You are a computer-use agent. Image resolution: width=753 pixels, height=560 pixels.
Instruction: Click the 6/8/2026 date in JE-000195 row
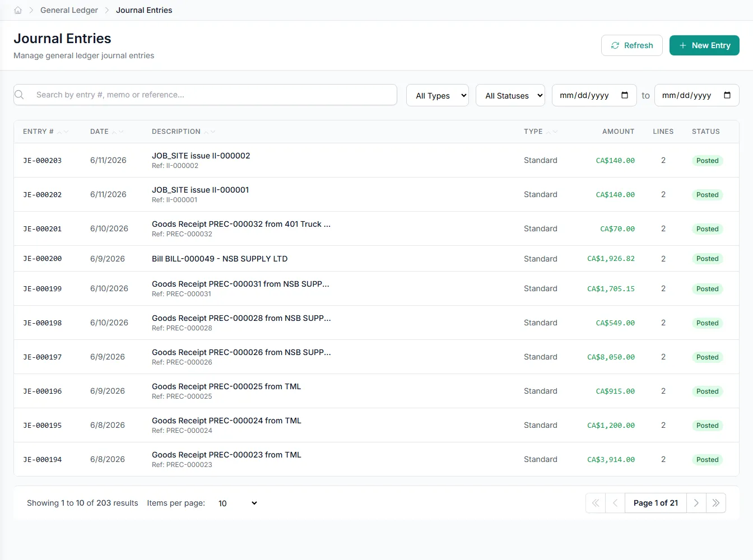pyautogui.click(x=108, y=425)
